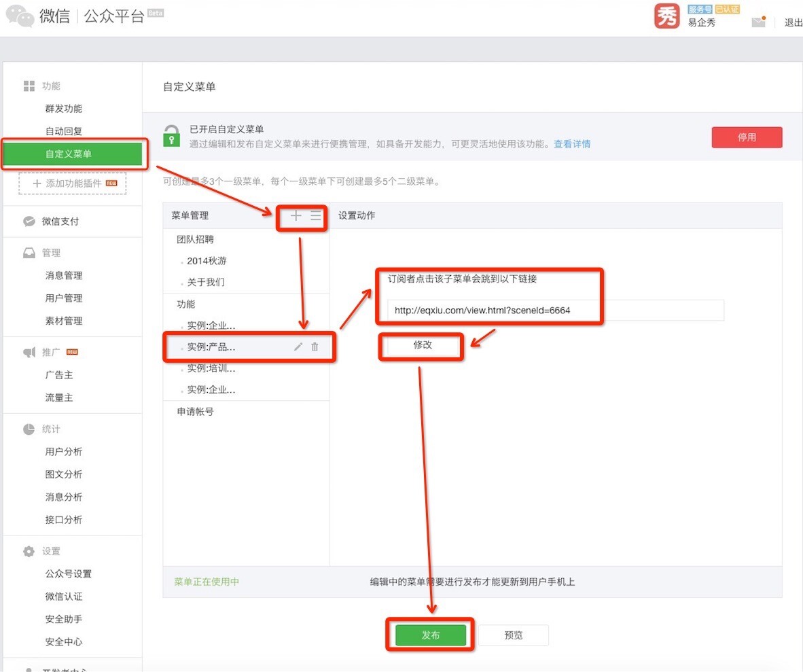Click the + icon to add a menu item
Image resolution: width=803 pixels, height=672 pixels.
[295, 217]
